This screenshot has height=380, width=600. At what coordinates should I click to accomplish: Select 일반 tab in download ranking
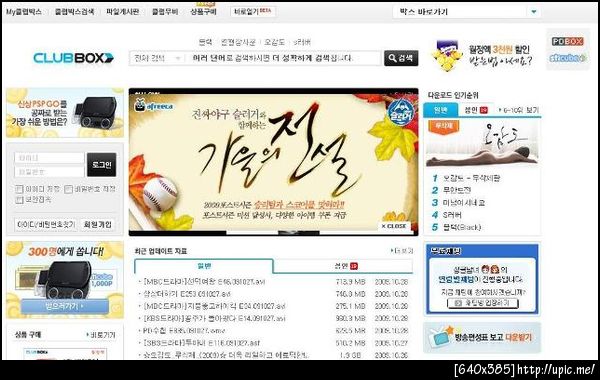coord(440,110)
